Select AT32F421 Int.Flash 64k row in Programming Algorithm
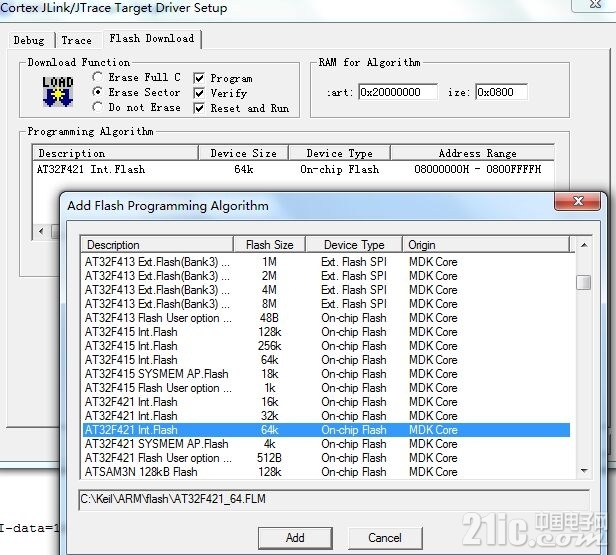This screenshot has width=616, height=555. coord(293,169)
